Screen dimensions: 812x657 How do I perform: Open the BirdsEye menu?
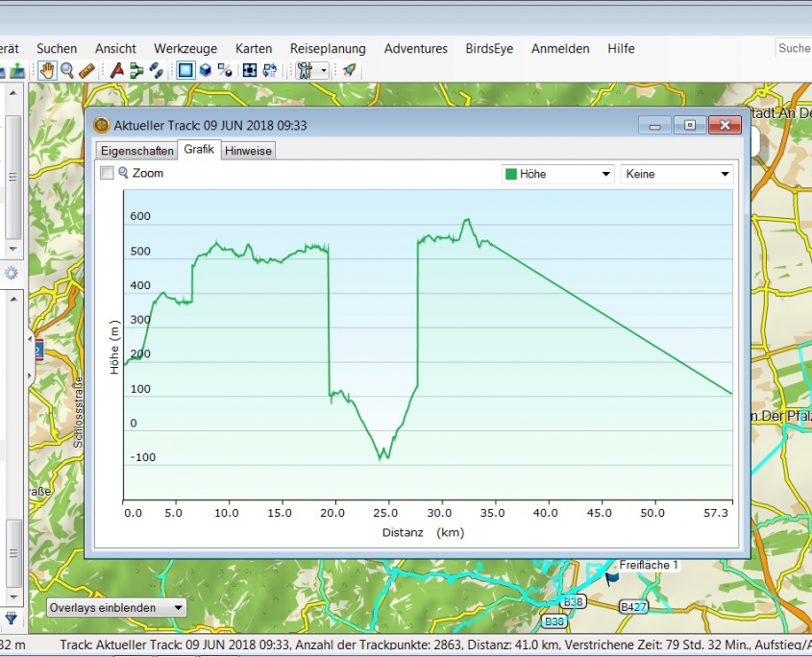click(x=489, y=49)
